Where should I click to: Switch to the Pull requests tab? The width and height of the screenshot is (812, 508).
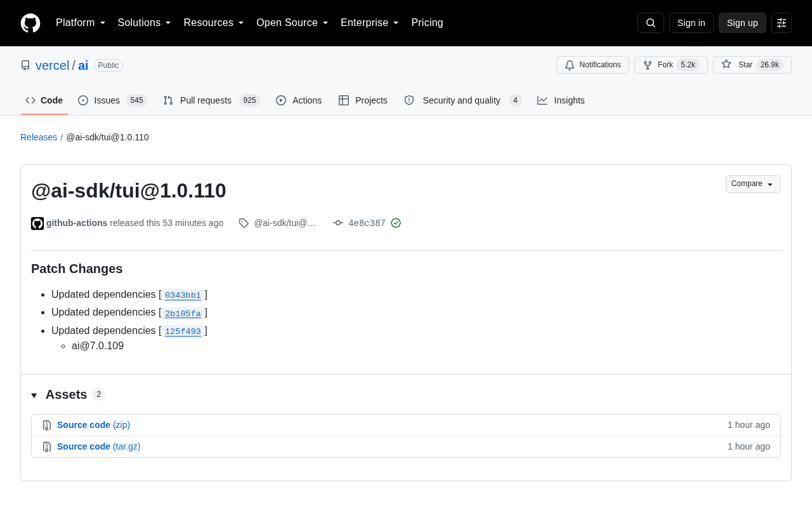[212, 100]
